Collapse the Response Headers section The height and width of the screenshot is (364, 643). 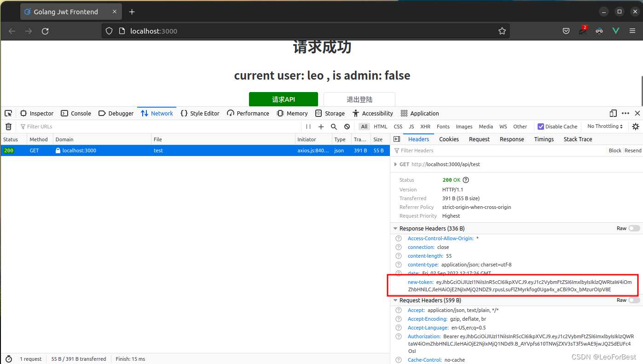coord(395,228)
